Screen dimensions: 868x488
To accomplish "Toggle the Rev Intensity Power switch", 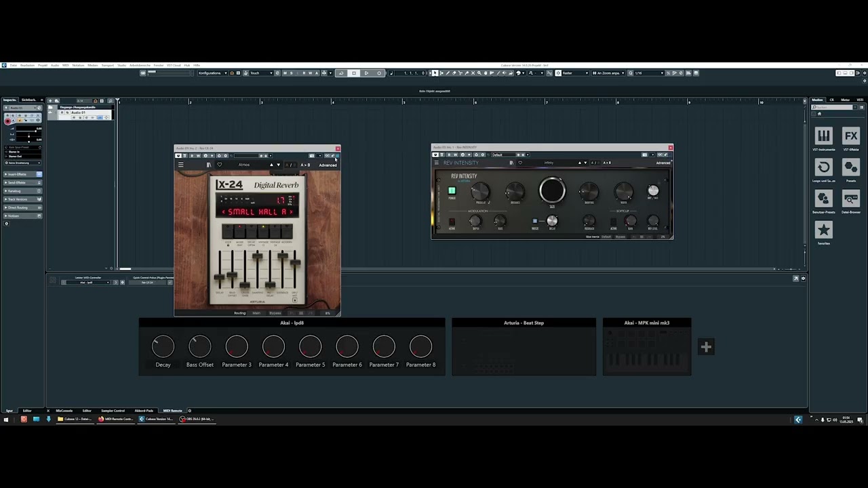I will pyautogui.click(x=452, y=190).
